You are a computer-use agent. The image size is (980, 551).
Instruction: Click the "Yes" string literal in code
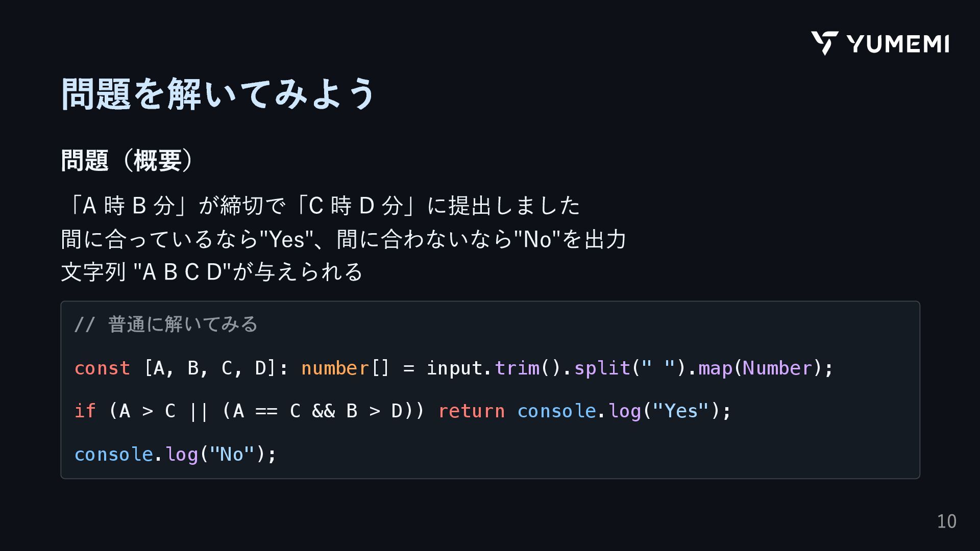(681, 411)
